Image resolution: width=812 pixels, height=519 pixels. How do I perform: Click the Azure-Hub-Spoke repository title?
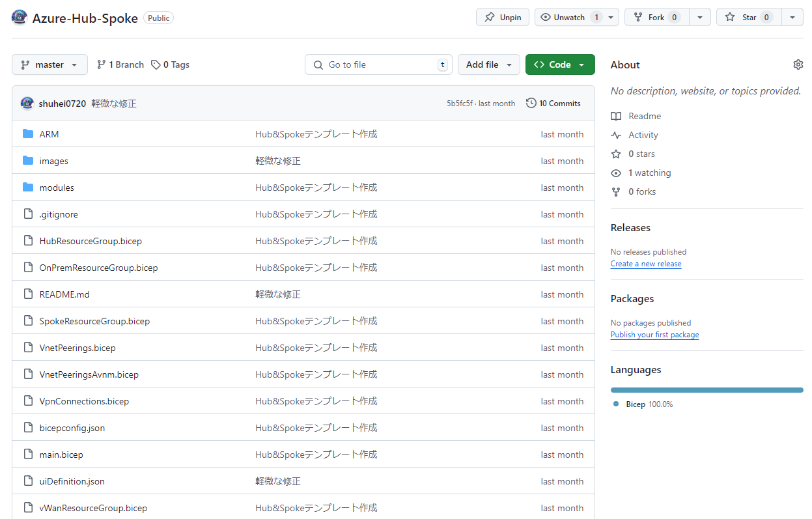pos(85,18)
